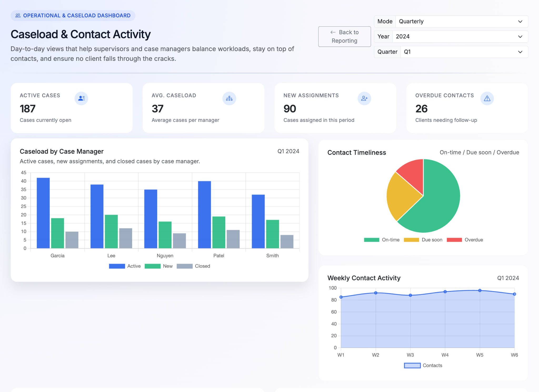Click the W5 data point on the contacts line

[x=480, y=290]
